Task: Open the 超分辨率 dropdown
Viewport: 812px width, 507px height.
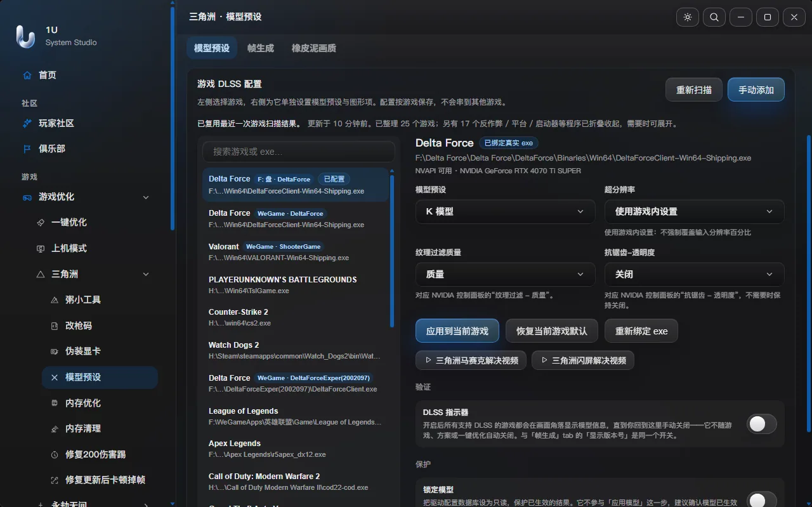Action: click(x=694, y=211)
